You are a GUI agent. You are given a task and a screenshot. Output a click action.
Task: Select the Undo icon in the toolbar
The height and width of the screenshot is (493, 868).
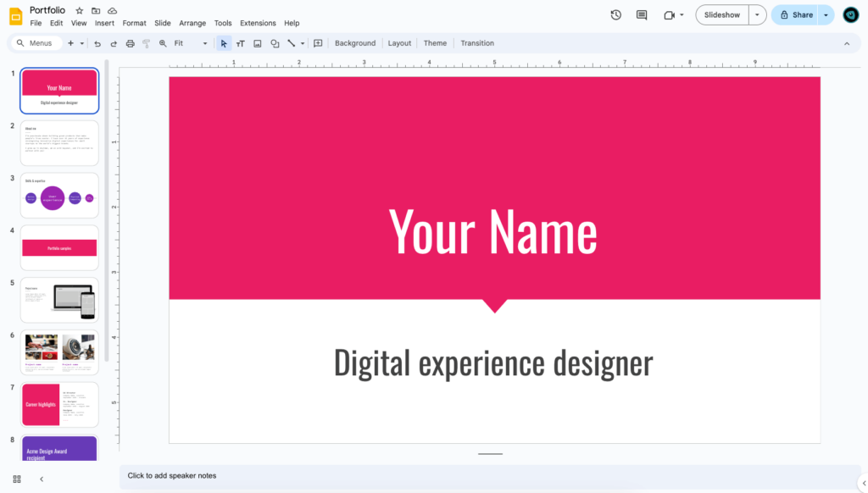point(98,43)
